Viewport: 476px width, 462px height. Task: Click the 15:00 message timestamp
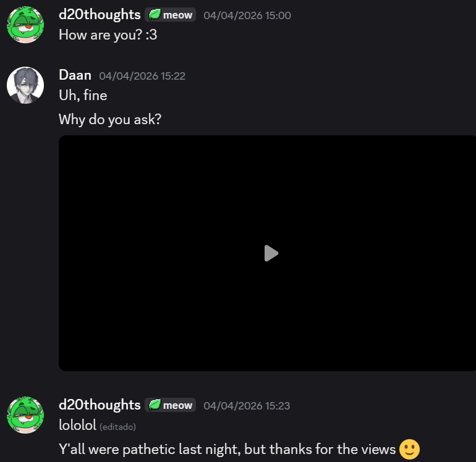click(x=247, y=15)
